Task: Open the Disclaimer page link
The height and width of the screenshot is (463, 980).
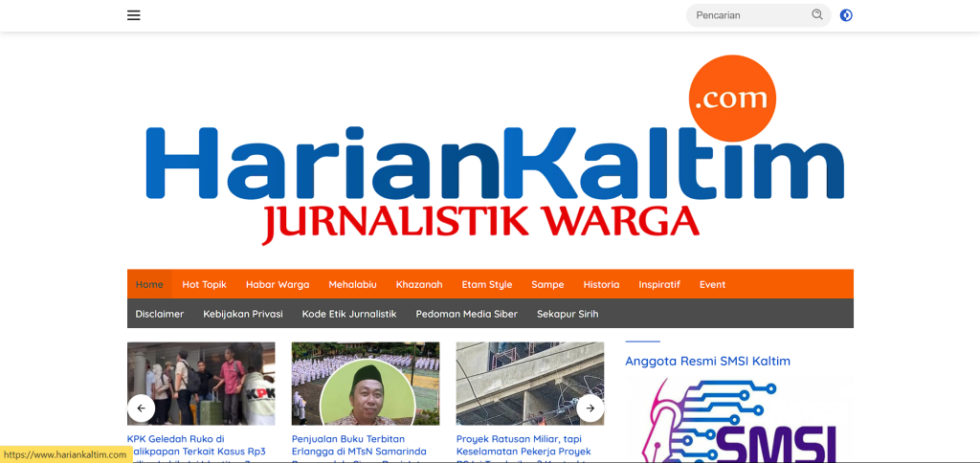Action: (x=160, y=314)
